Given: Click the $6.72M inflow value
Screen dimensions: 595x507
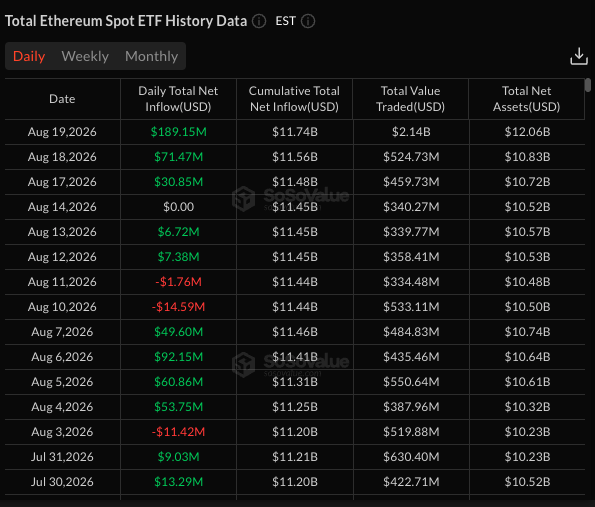Looking at the screenshot, I should tap(178, 232).
